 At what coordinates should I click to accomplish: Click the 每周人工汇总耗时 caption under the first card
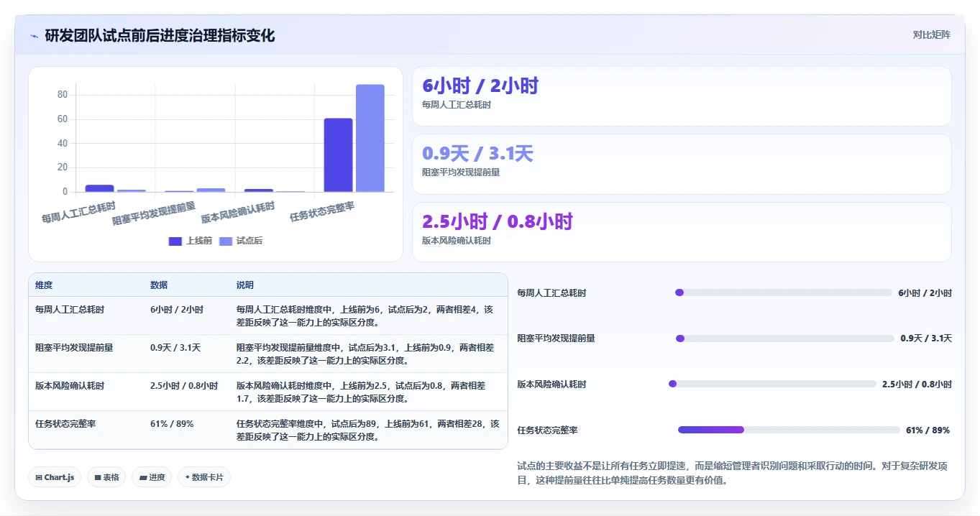coord(457,105)
